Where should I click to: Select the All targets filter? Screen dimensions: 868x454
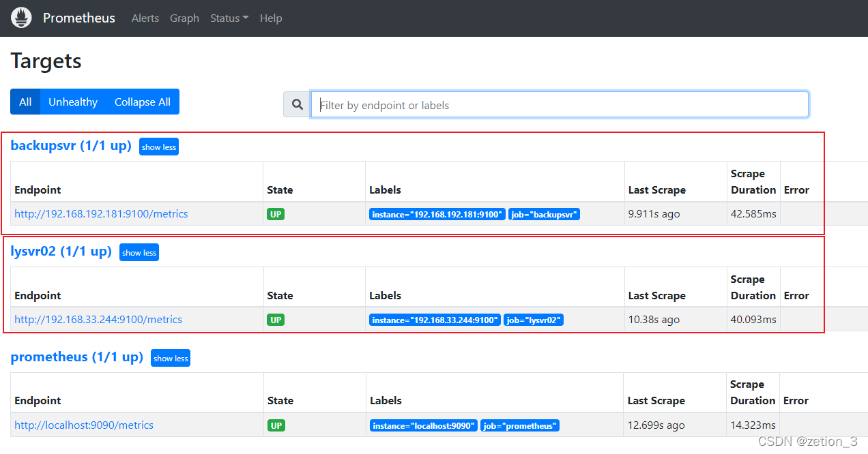coord(25,102)
